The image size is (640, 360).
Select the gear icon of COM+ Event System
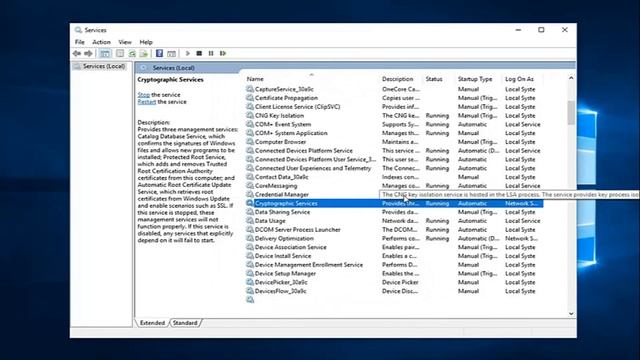pos(250,124)
